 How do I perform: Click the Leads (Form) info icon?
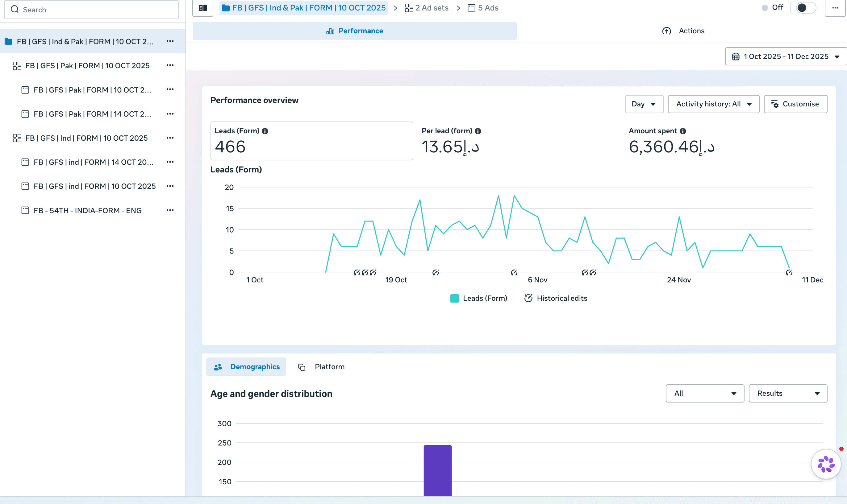pos(265,131)
